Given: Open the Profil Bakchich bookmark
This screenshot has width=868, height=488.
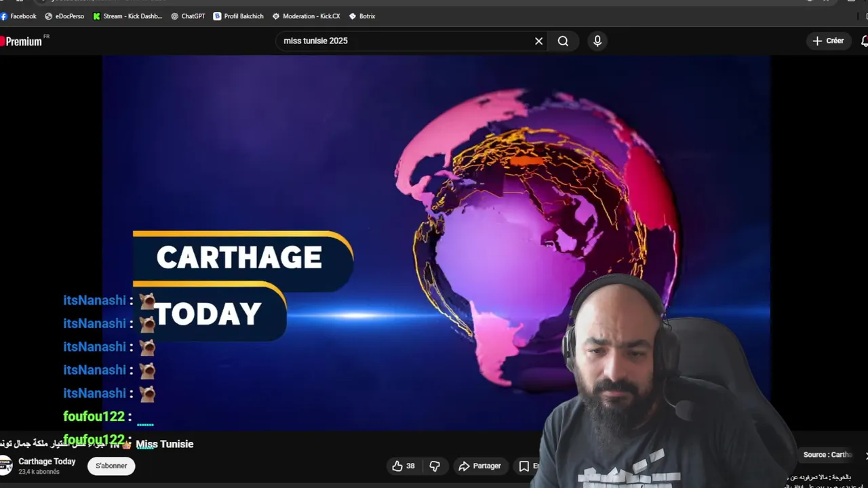Looking at the screenshot, I should coord(238,16).
